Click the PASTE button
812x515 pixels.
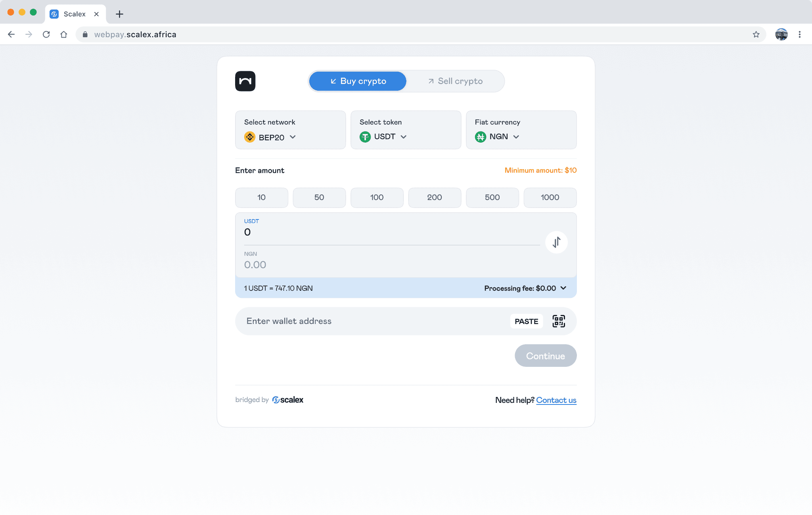point(526,321)
